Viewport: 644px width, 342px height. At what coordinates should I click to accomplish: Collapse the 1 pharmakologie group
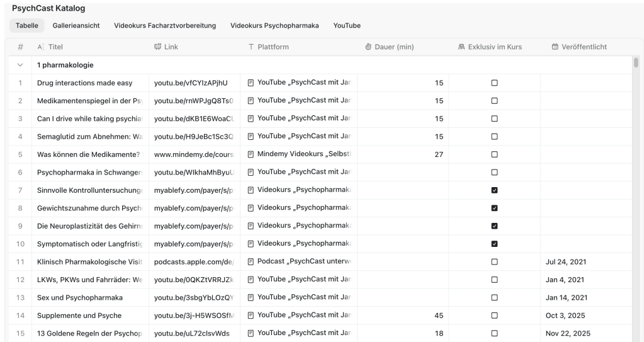(x=20, y=65)
